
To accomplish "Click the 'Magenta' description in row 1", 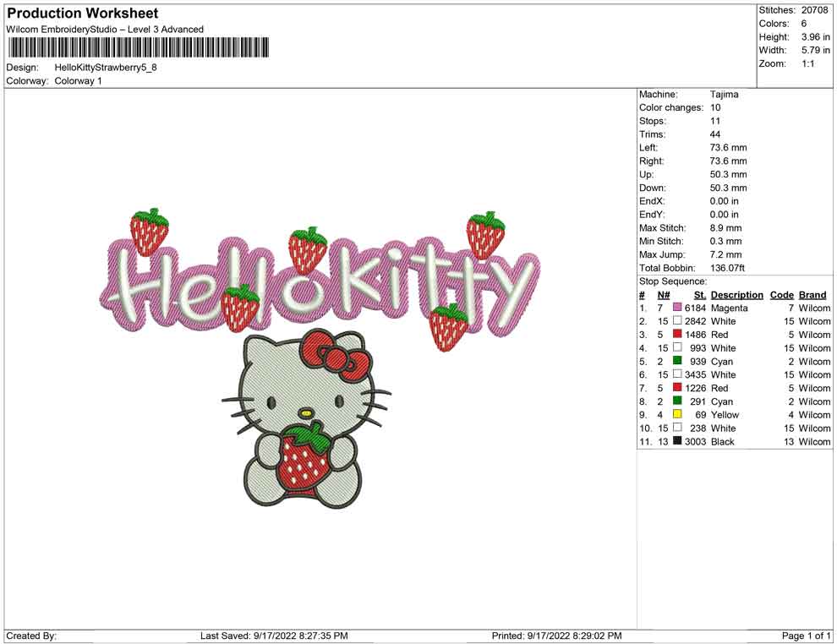I will [x=729, y=308].
